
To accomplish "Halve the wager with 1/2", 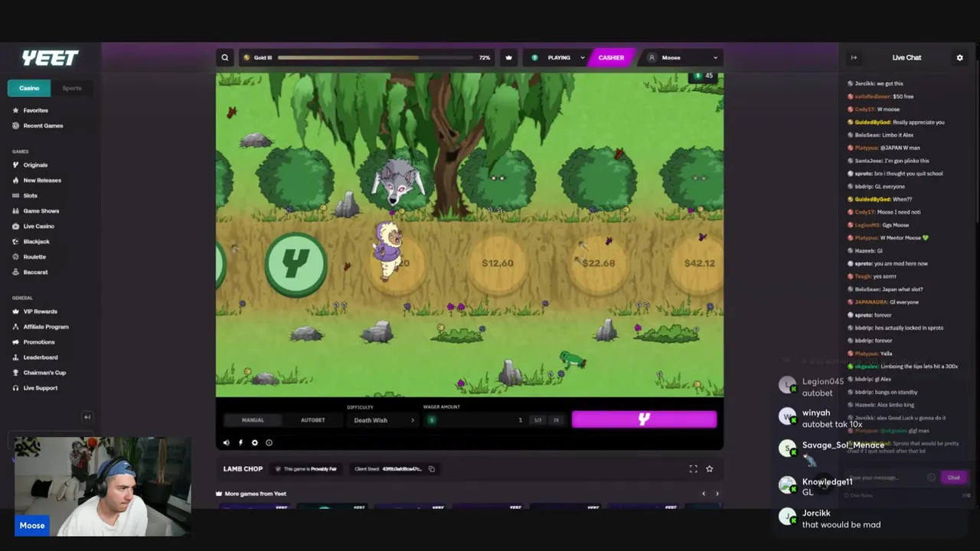I will pos(537,420).
